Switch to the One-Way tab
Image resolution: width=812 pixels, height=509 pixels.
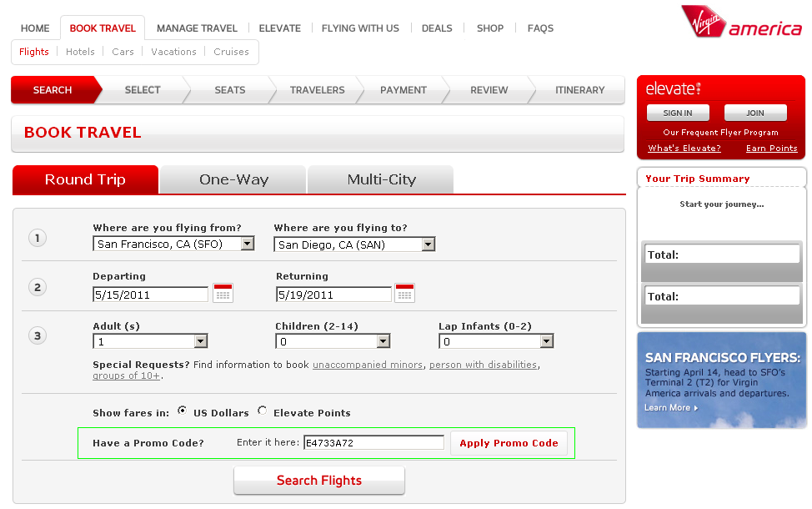233,179
